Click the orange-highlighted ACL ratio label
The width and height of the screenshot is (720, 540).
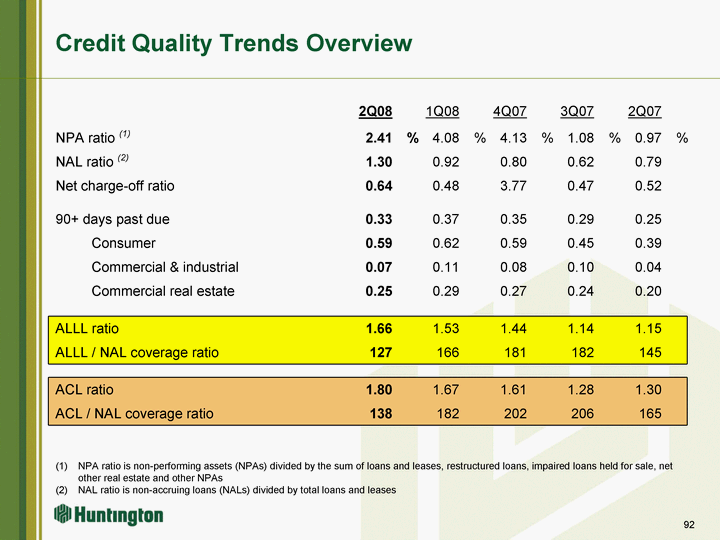(x=85, y=390)
